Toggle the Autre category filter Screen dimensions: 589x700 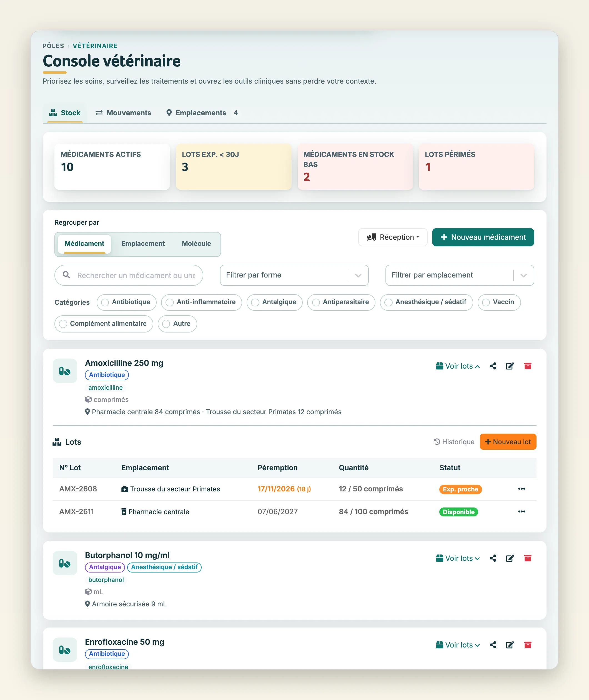[177, 324]
